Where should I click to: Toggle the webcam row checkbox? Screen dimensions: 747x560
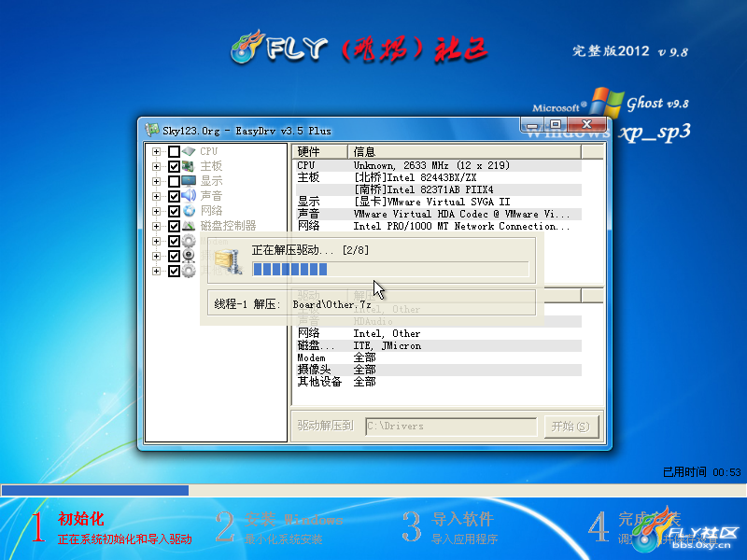[174, 256]
